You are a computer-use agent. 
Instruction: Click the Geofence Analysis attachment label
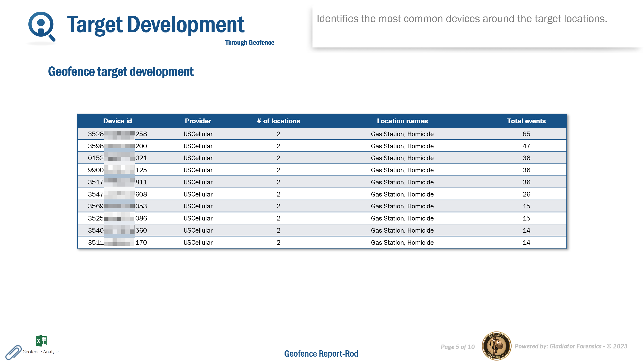coord(41,352)
